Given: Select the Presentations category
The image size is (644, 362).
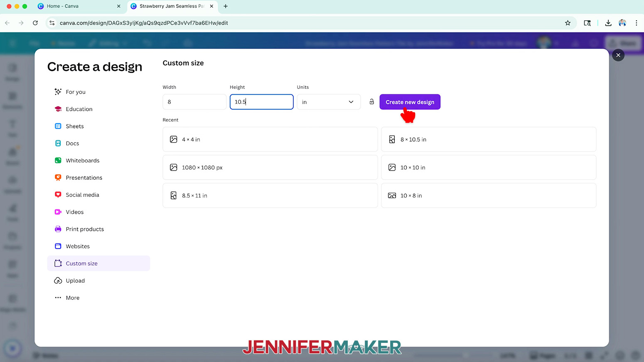Looking at the screenshot, I should pos(98,178).
